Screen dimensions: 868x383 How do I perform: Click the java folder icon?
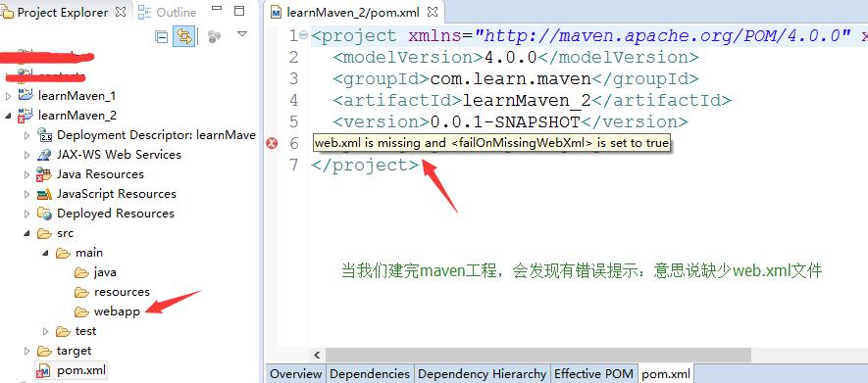tap(82, 272)
